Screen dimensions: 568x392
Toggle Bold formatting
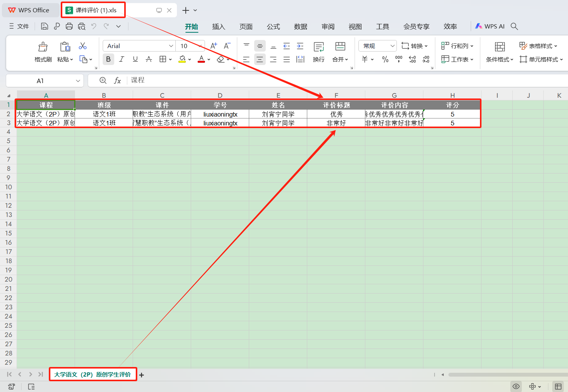click(x=108, y=59)
